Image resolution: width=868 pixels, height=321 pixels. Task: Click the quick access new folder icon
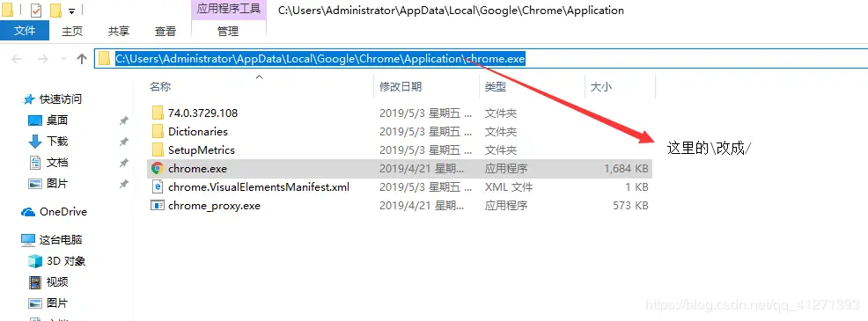point(55,10)
